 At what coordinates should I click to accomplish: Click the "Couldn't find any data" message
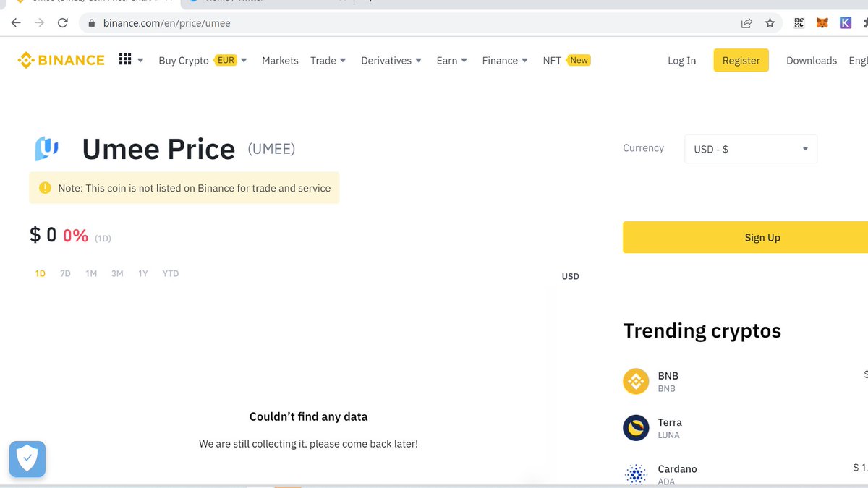pyautogui.click(x=308, y=416)
